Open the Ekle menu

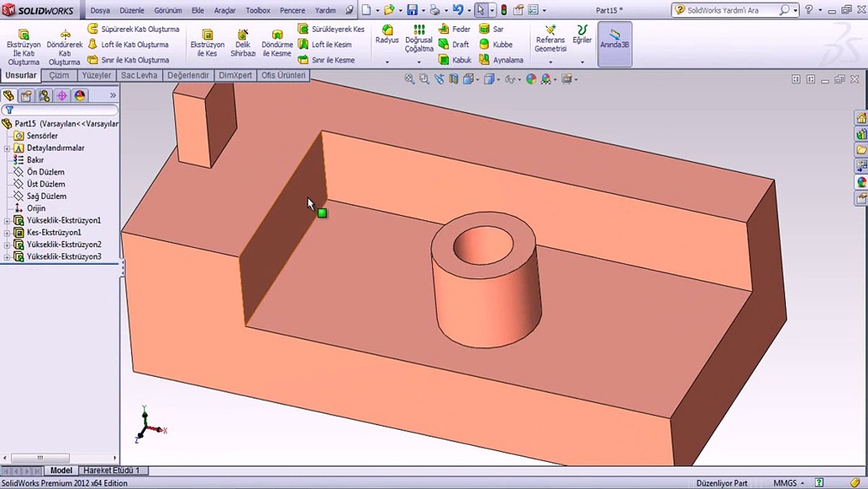click(198, 10)
